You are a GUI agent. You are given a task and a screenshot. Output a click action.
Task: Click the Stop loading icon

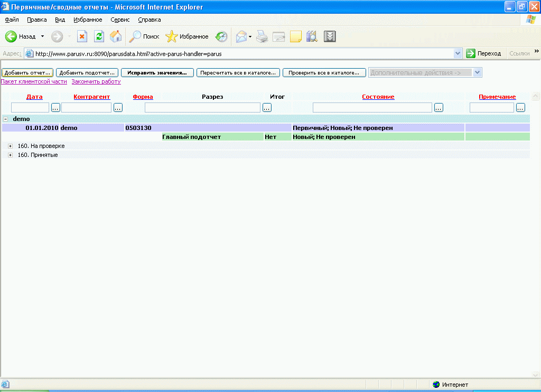pos(82,36)
